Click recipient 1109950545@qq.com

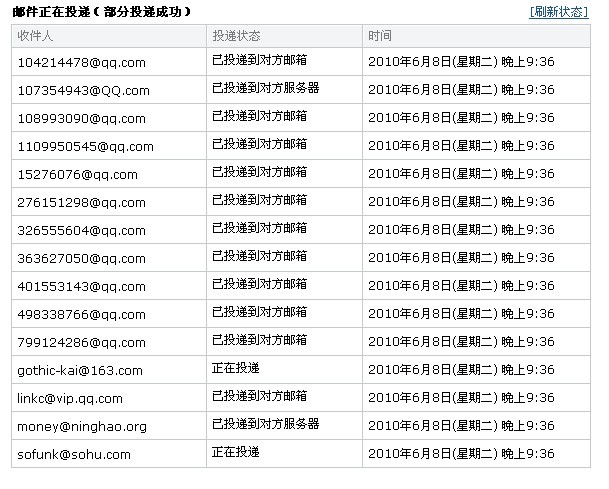tap(85, 146)
